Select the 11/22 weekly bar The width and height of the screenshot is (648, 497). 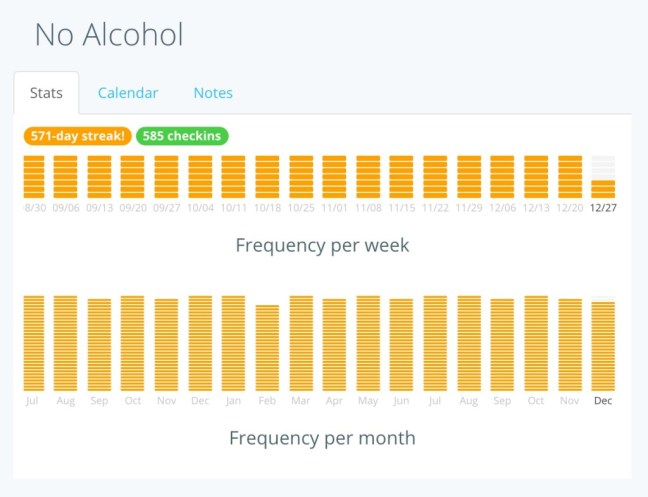[x=436, y=177]
